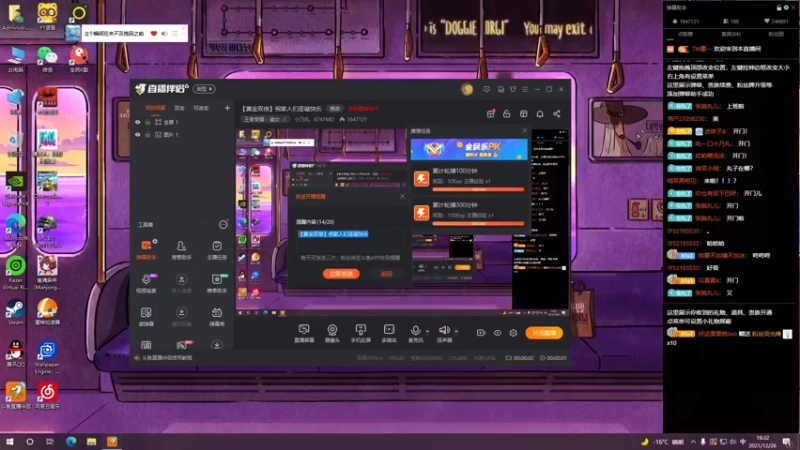The width and height of the screenshot is (800, 450).
Task: Open the 视频连麦 video co-stream tool
Action: pyautogui.click(x=146, y=283)
